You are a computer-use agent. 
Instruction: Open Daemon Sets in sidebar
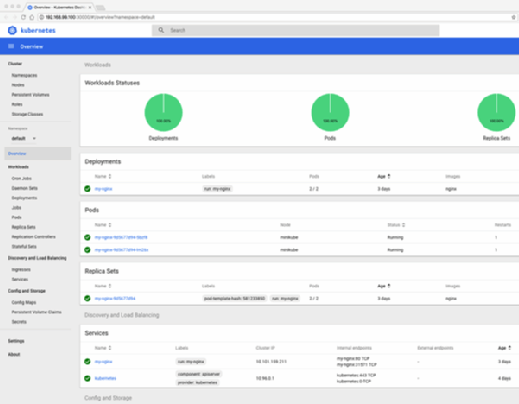point(25,188)
